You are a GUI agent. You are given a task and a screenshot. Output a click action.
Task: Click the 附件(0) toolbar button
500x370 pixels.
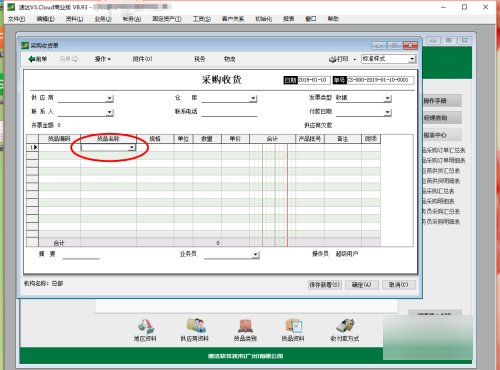pyautogui.click(x=143, y=59)
